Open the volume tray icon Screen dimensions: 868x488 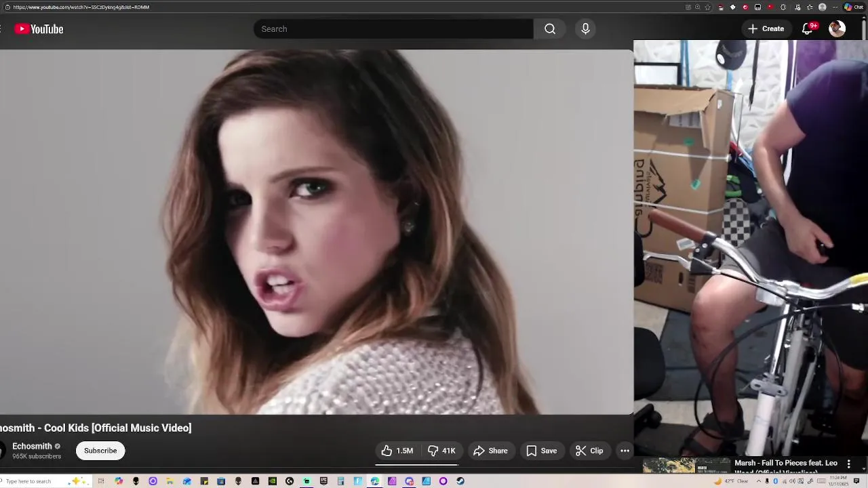click(x=792, y=481)
